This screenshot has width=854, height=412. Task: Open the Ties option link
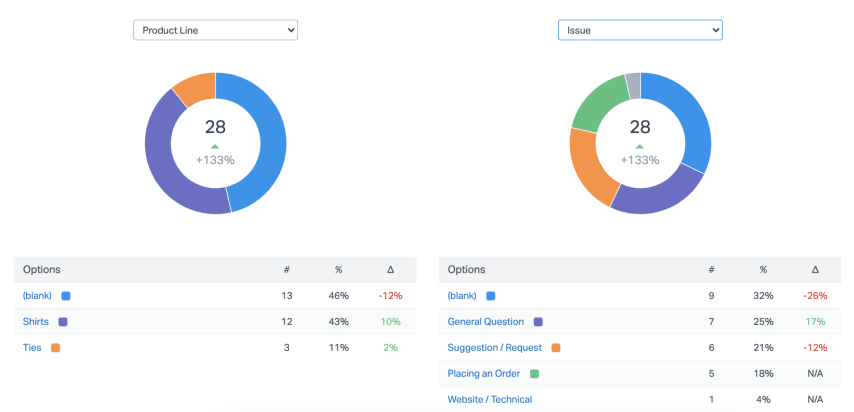[x=32, y=348]
